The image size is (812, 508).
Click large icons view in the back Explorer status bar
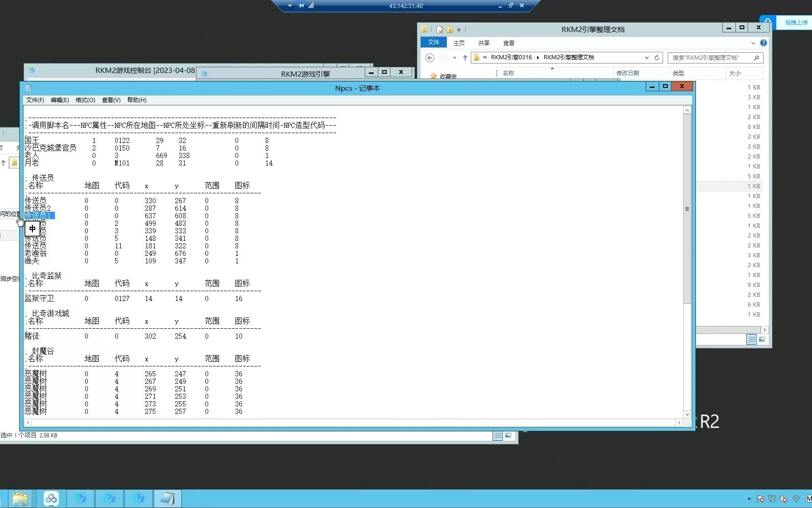click(x=508, y=436)
